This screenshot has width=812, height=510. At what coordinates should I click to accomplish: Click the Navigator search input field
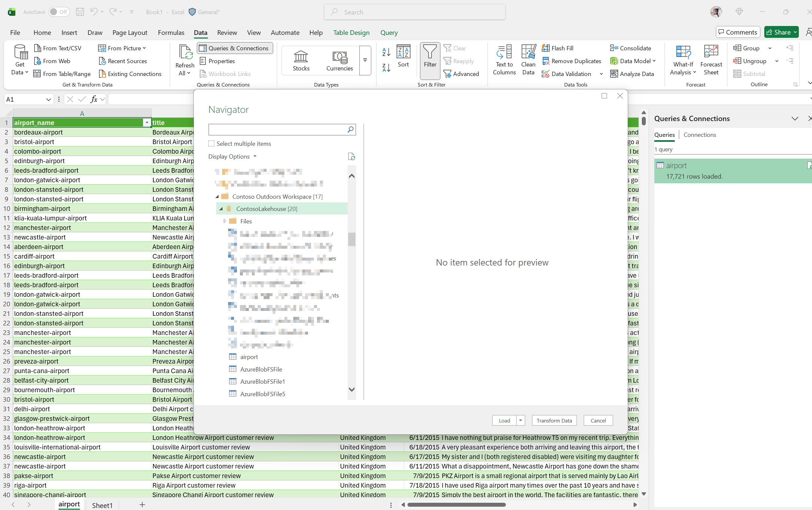[277, 129]
